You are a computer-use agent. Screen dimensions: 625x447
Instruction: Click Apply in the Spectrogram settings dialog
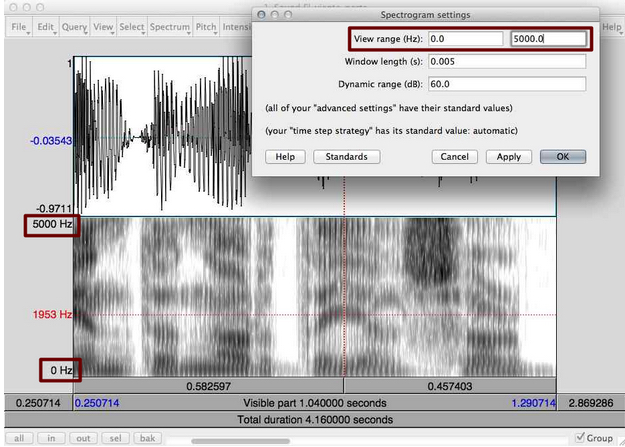point(508,156)
